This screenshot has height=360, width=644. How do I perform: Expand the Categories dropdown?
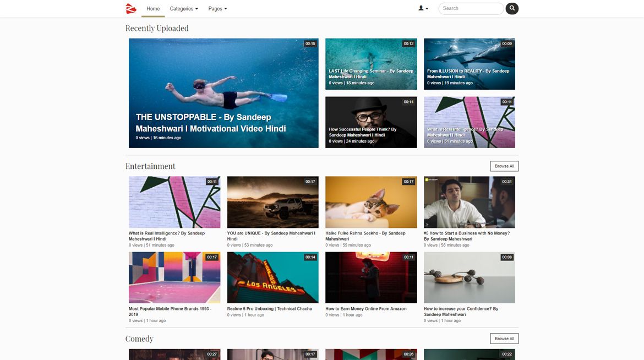point(184,9)
